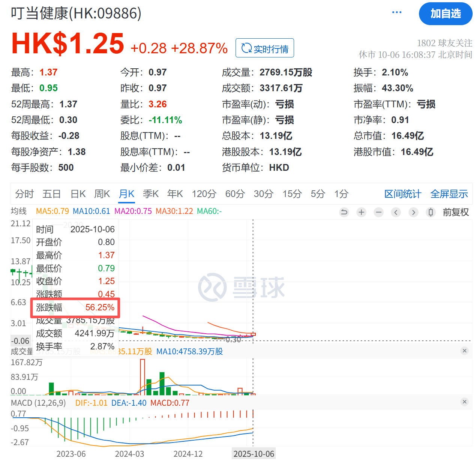This screenshot has height=465, width=476.
Task: Click the MA20:0.75 moving average label
Action: point(133,211)
